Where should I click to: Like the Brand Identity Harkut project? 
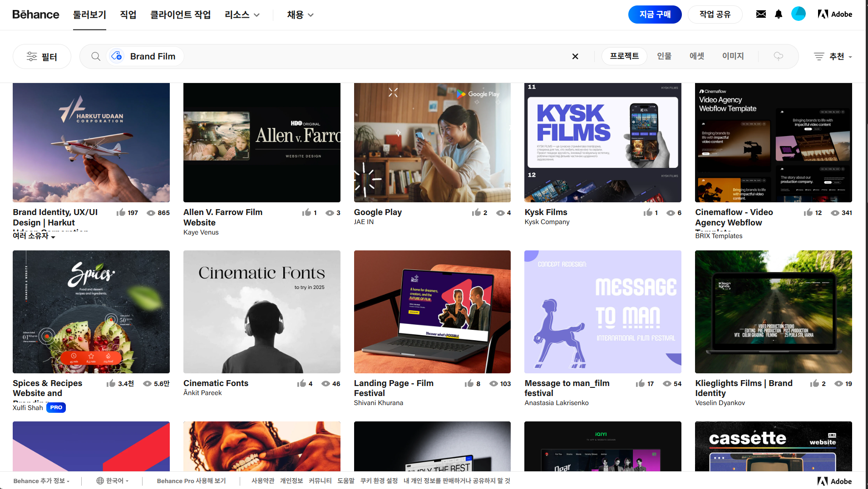click(x=121, y=212)
